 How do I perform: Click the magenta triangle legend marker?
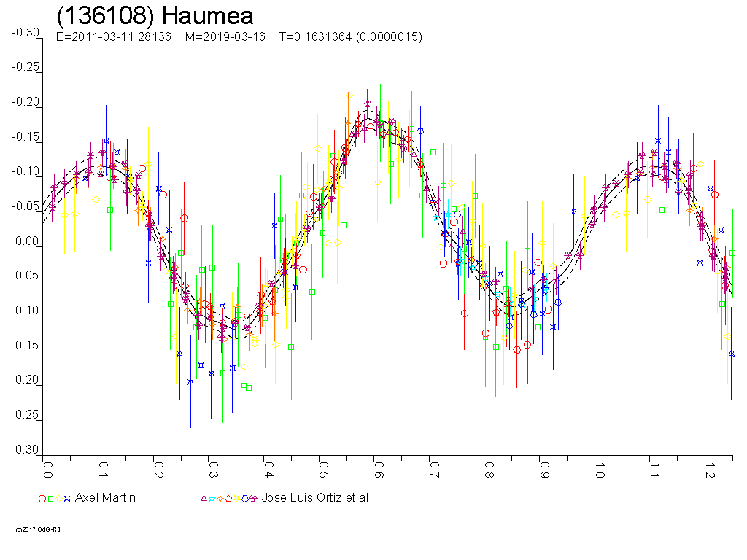pos(204,499)
